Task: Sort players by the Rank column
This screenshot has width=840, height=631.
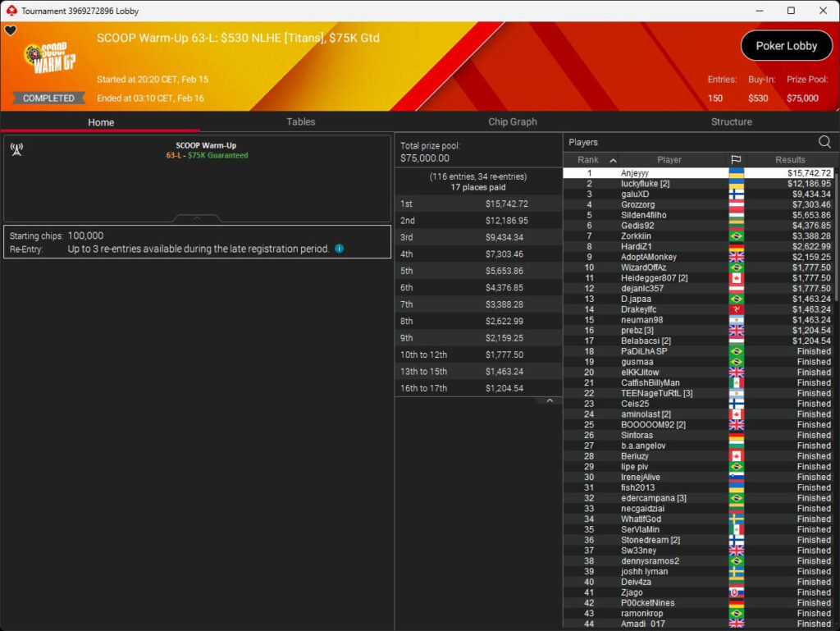Action: [x=591, y=160]
